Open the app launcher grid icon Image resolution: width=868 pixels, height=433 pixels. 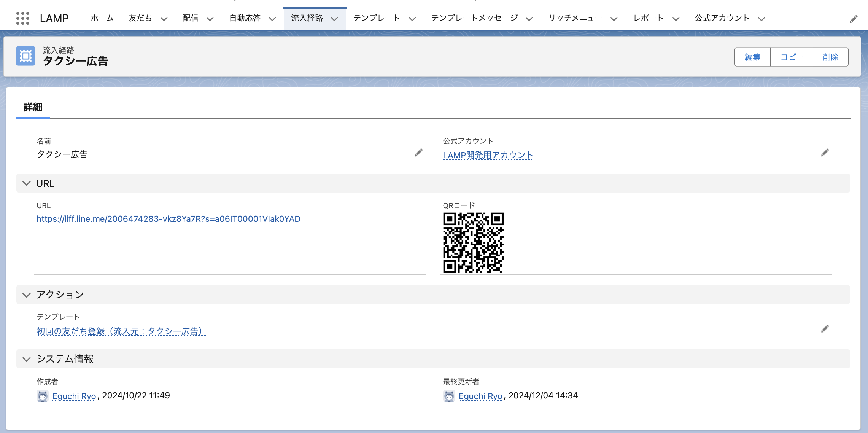[x=23, y=18]
